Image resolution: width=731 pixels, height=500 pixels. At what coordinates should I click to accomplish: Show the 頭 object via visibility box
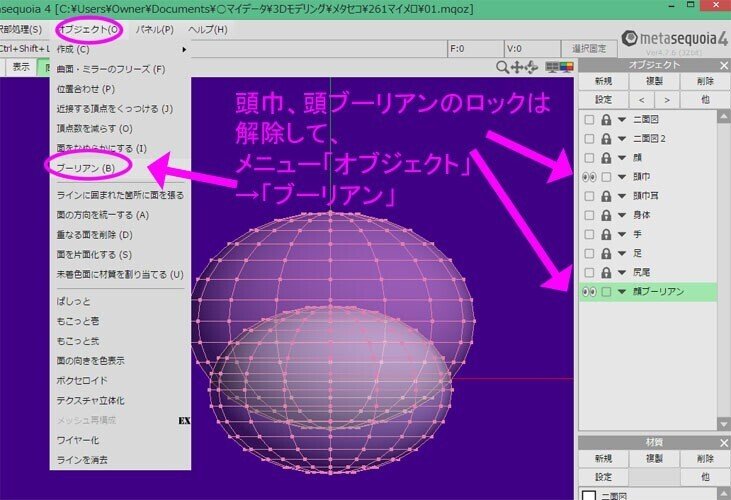[589, 158]
